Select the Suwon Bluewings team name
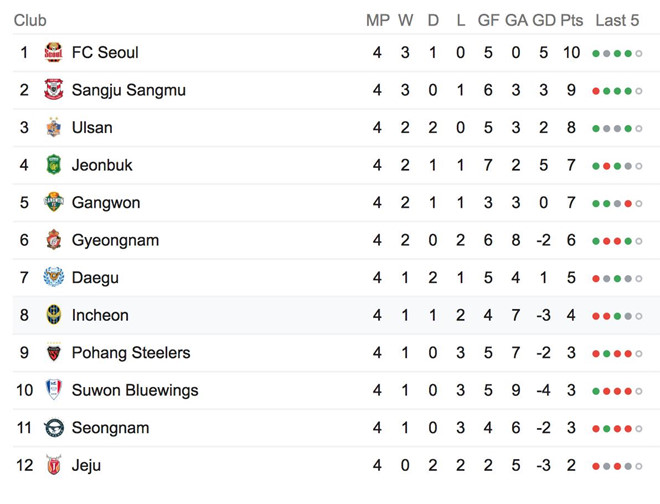 click(135, 390)
